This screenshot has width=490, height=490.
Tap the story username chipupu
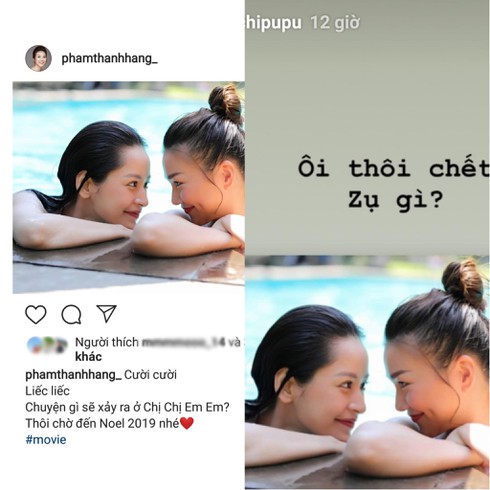click(x=273, y=23)
